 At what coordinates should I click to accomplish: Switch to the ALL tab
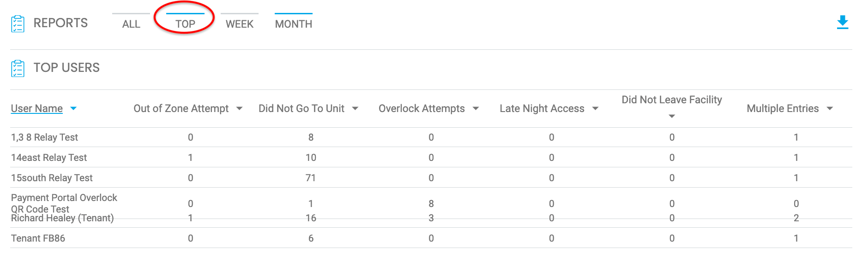coord(131,24)
